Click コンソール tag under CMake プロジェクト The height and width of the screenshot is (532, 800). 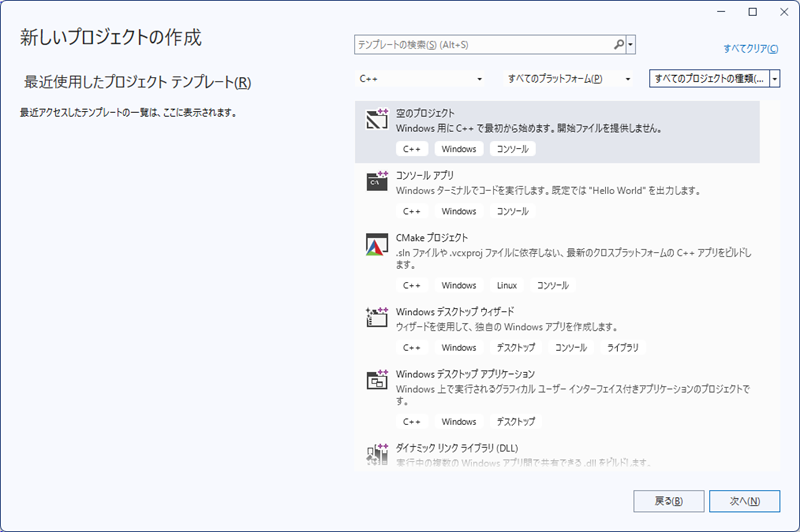tap(553, 286)
